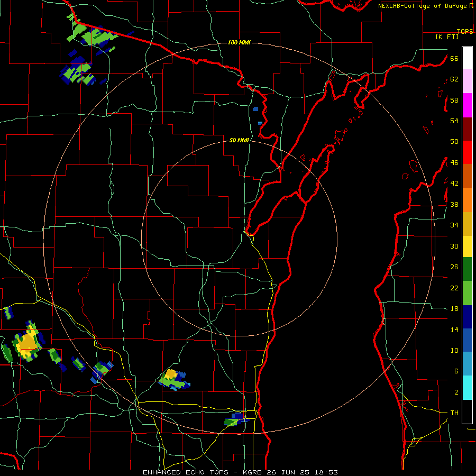Click the gold legend swatch
This screenshot has height=476, width=476.
click(x=467, y=224)
